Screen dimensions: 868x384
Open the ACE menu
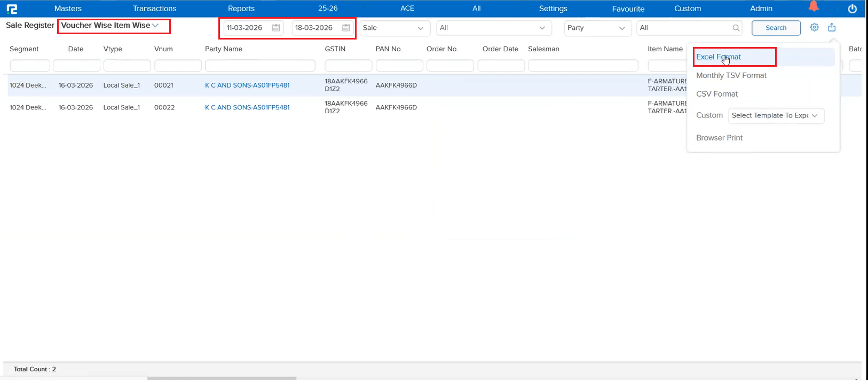tap(407, 9)
